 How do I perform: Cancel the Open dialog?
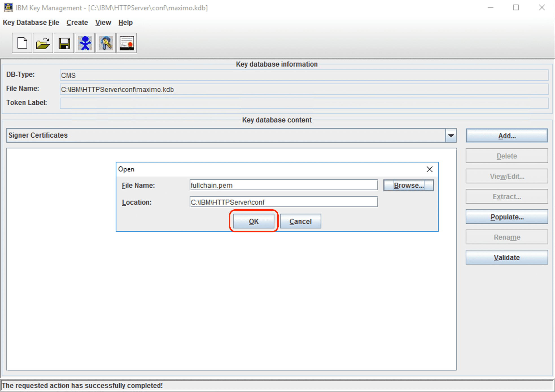tap(301, 221)
